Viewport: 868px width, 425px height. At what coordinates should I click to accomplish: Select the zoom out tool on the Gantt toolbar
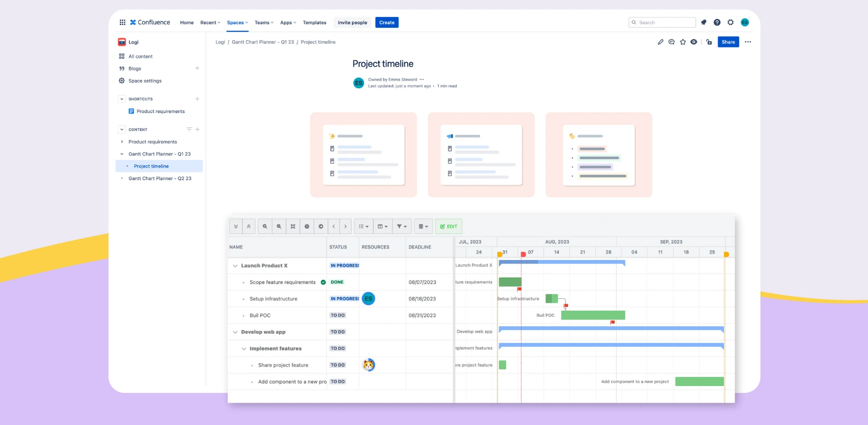click(279, 226)
